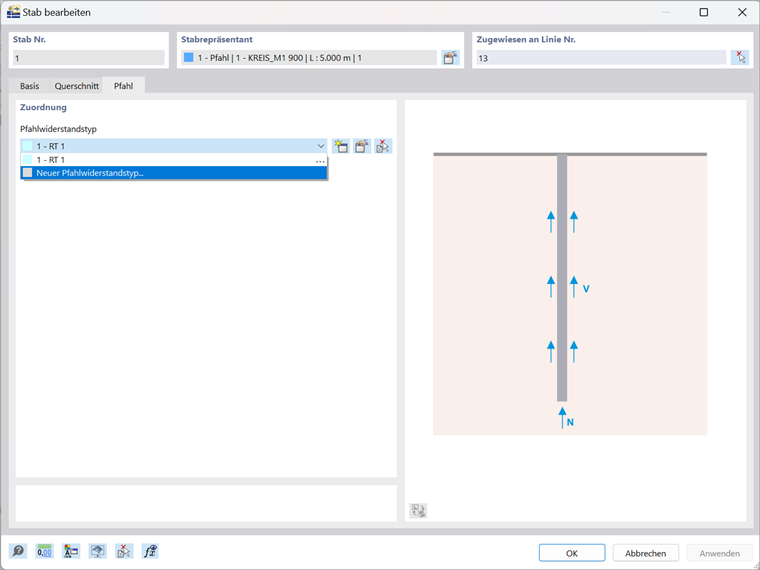Screen dimensions: 760x570
Task: Close the Stab bearbeiten dialog
Action: (x=742, y=12)
